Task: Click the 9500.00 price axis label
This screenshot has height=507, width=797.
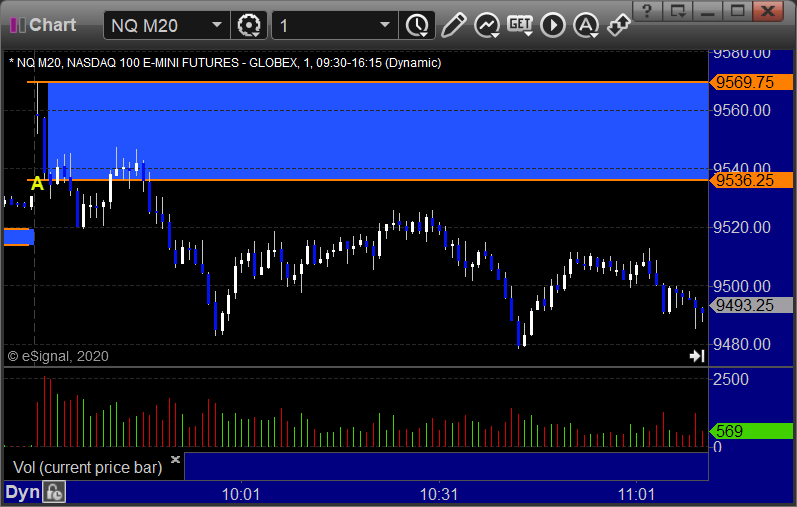Action: click(x=742, y=286)
